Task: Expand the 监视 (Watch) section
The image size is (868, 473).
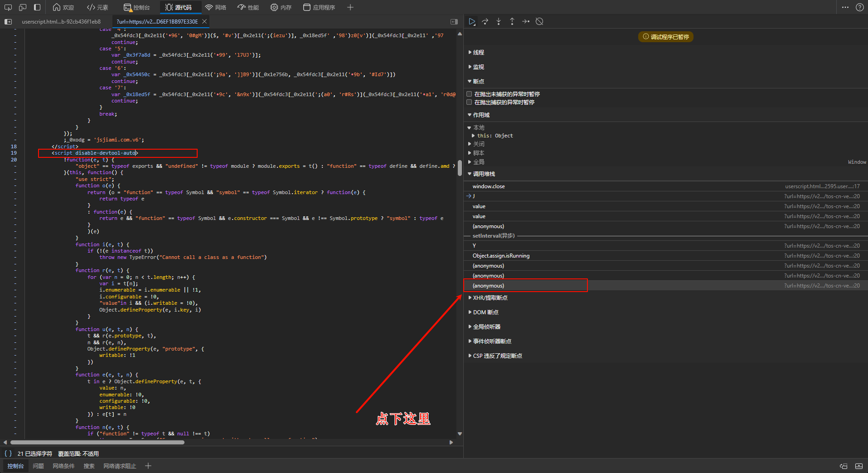Action: point(476,67)
